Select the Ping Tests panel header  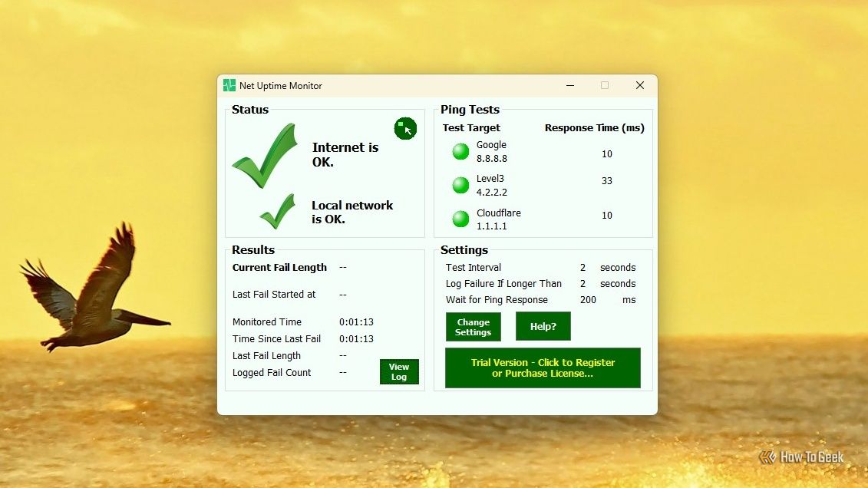[469, 109]
